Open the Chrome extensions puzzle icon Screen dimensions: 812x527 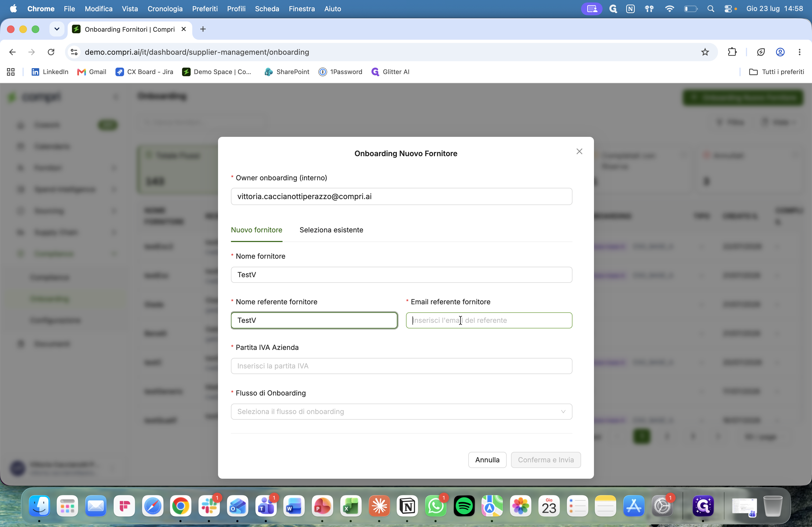(x=732, y=52)
